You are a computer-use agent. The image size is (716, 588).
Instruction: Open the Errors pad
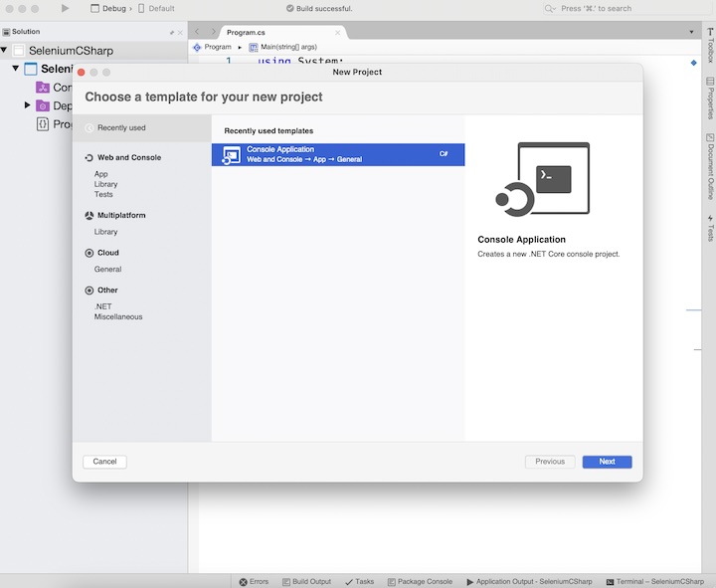pos(254,582)
